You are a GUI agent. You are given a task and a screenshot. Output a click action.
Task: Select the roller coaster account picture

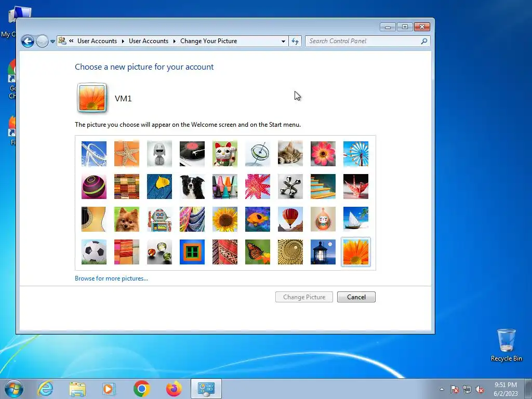coord(94,154)
